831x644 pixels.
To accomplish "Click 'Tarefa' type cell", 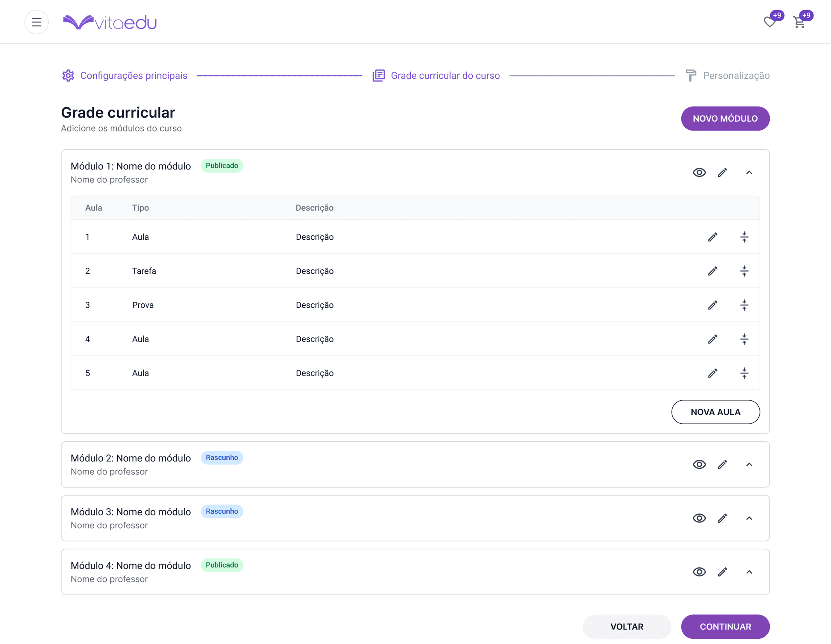I will [x=144, y=271].
